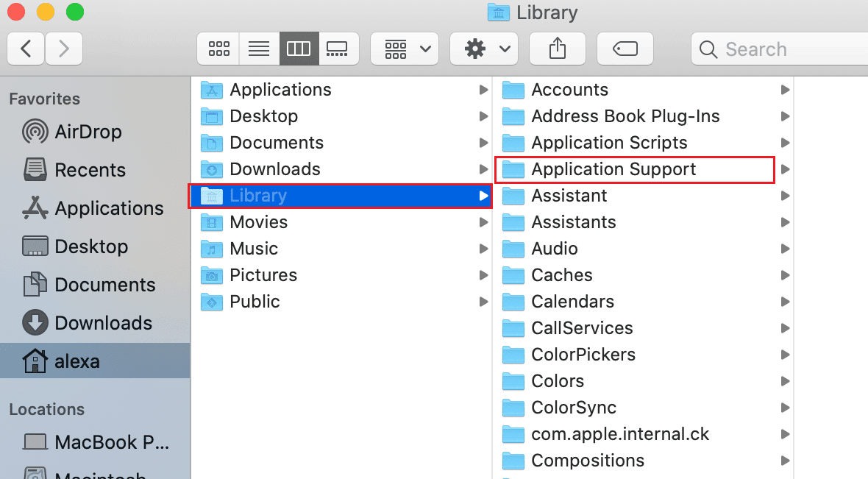Expand the Application Support disclosure arrow
The image size is (868, 479).
[x=785, y=169]
